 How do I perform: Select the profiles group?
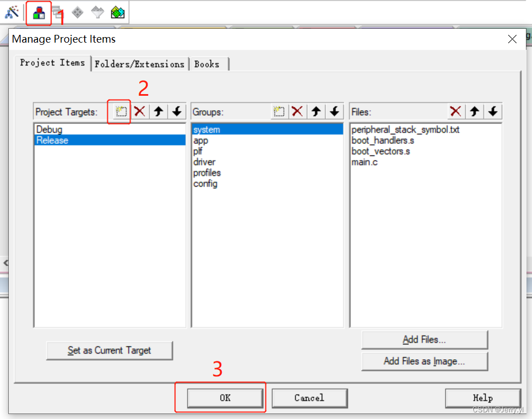267,173
